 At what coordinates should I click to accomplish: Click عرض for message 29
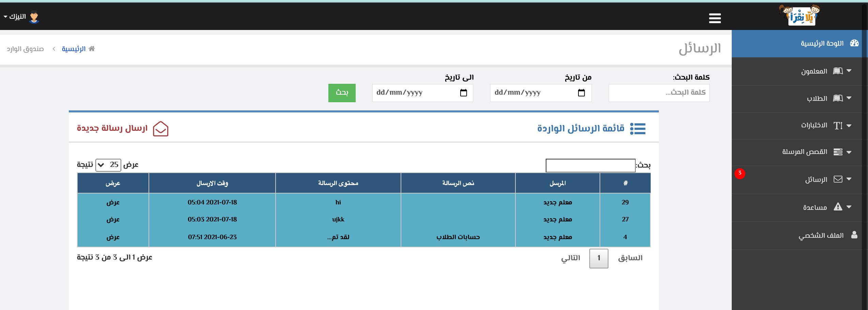(x=113, y=202)
